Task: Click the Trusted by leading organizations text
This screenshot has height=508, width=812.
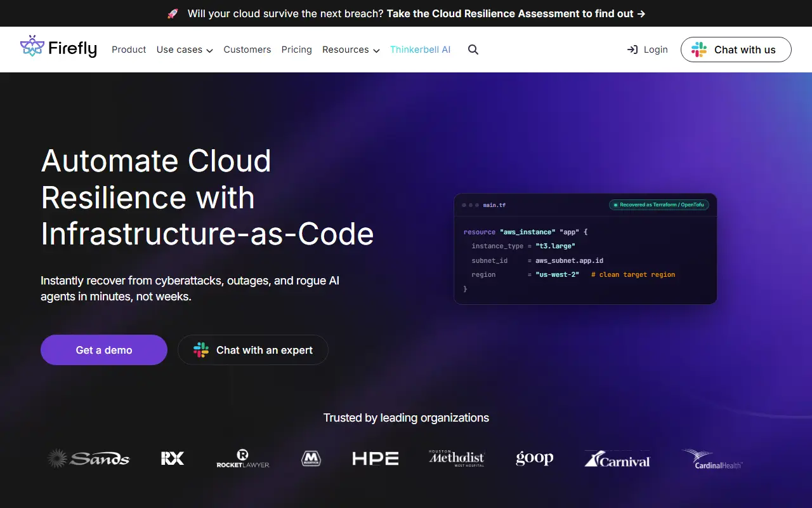Action: click(406, 418)
